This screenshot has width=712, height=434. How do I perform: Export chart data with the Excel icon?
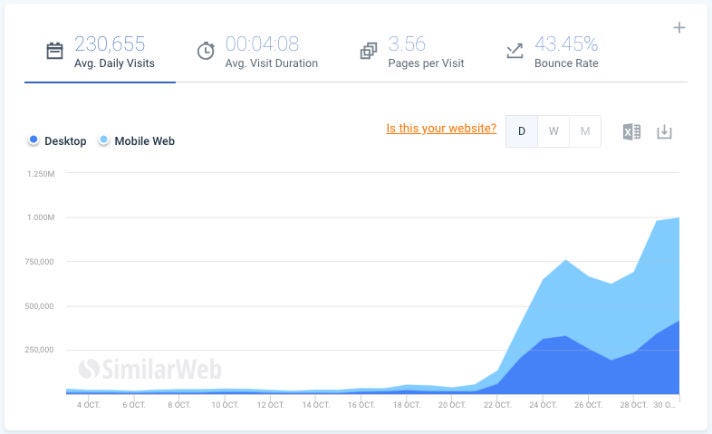tap(632, 131)
